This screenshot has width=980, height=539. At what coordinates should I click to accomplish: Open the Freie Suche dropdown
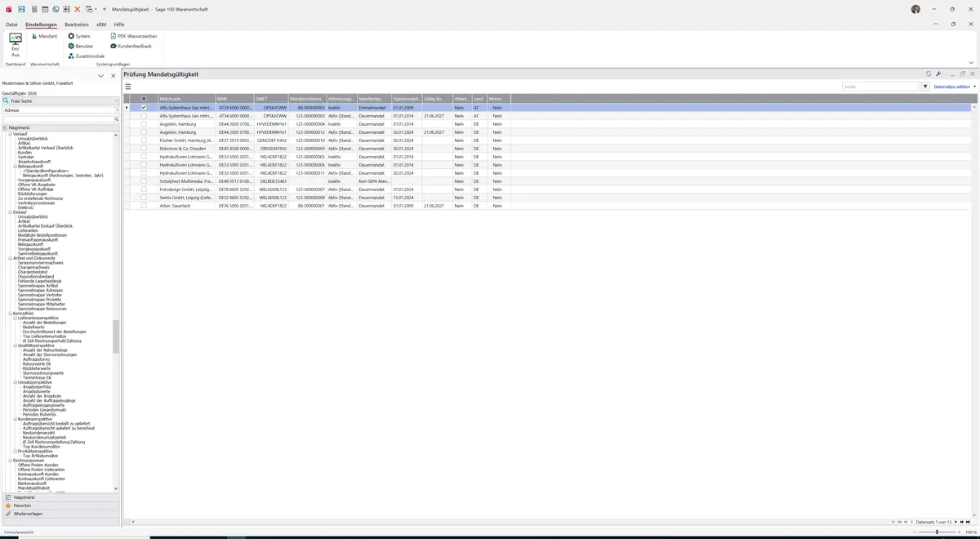pos(60,101)
